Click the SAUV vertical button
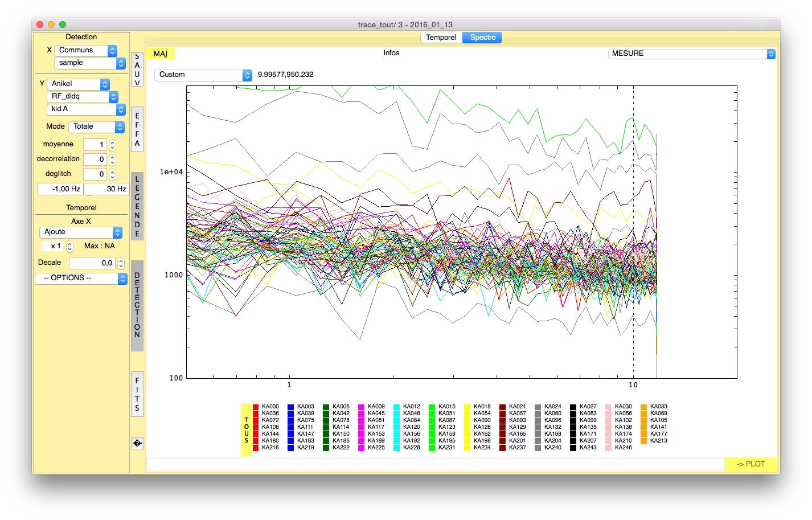 coord(137,69)
